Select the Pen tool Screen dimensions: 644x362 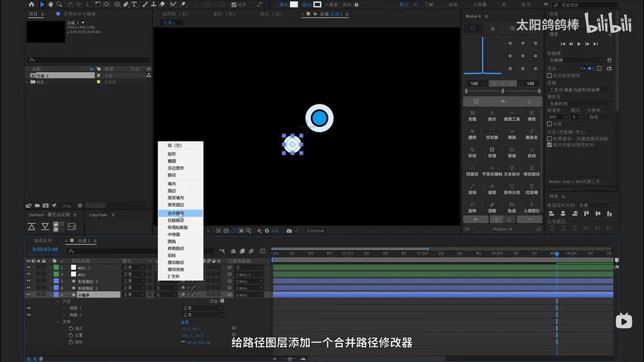pos(126,5)
